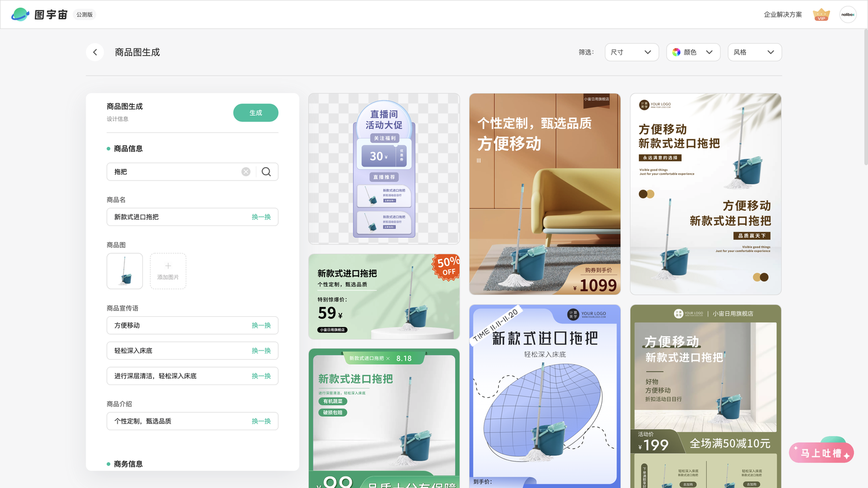Click the page vertical scrollbar
Image resolution: width=868 pixels, height=488 pixels.
(865, 97)
